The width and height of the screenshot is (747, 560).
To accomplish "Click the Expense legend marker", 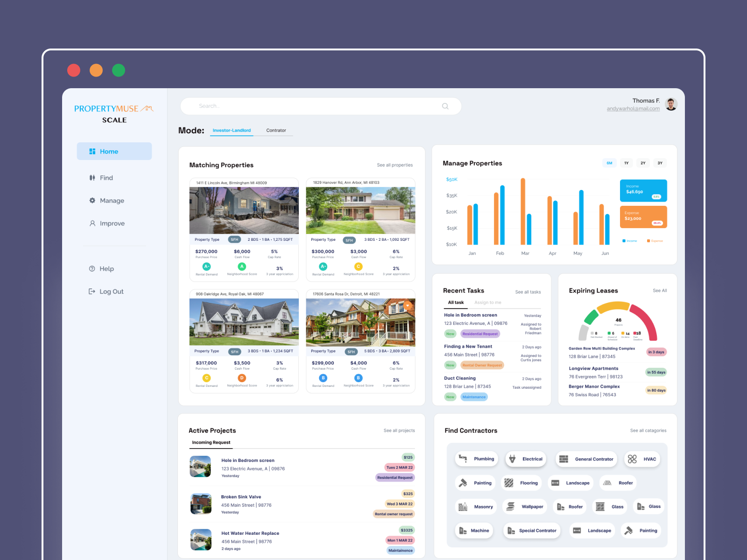I will [648, 241].
